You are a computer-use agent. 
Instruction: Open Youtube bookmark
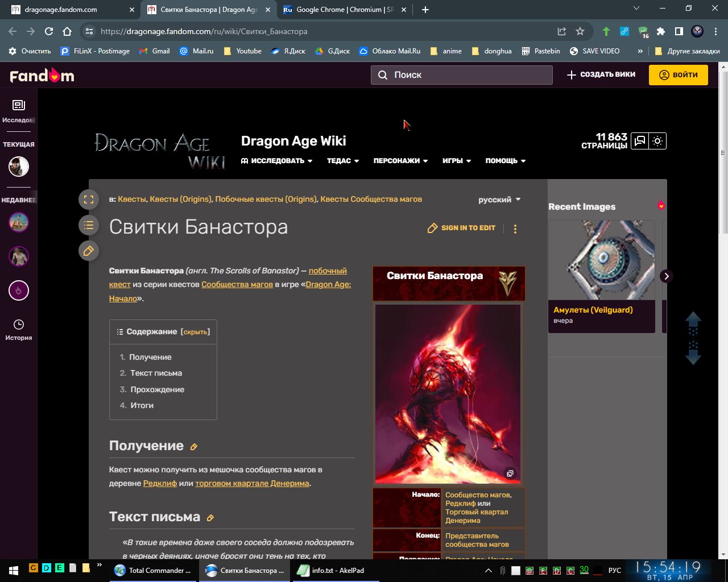(x=242, y=51)
